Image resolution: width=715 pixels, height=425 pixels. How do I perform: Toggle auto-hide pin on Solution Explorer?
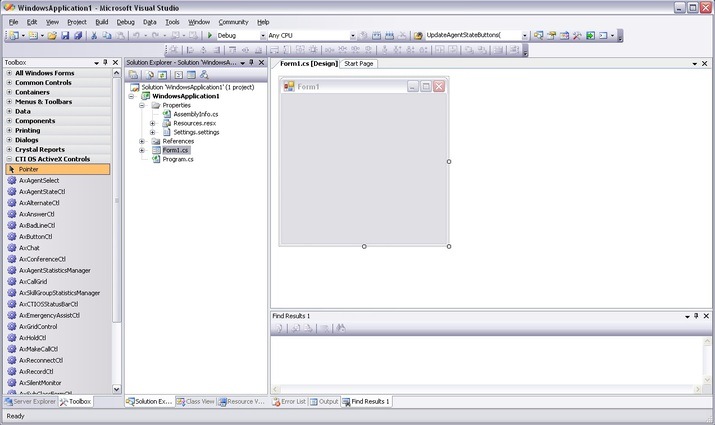pyautogui.click(x=251, y=62)
